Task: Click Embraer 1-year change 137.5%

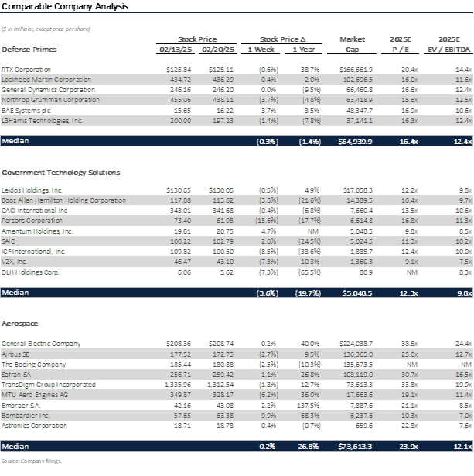Action: [x=308, y=406]
